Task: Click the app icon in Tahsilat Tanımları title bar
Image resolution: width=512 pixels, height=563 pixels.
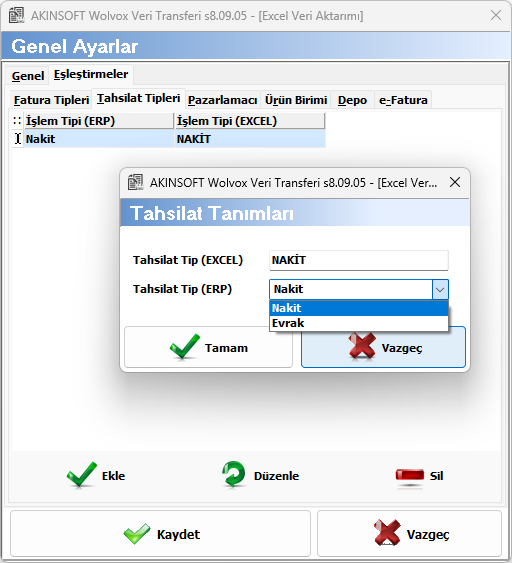Action: pyautogui.click(x=135, y=182)
